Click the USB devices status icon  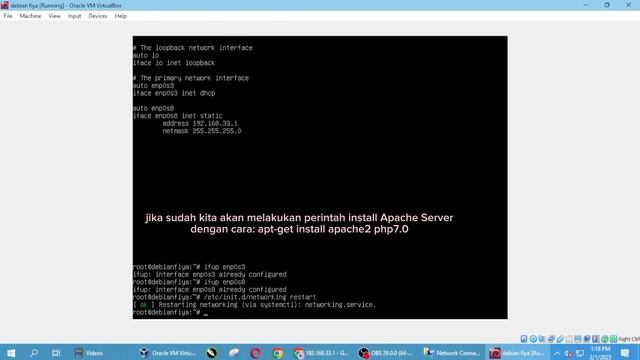click(x=560, y=339)
